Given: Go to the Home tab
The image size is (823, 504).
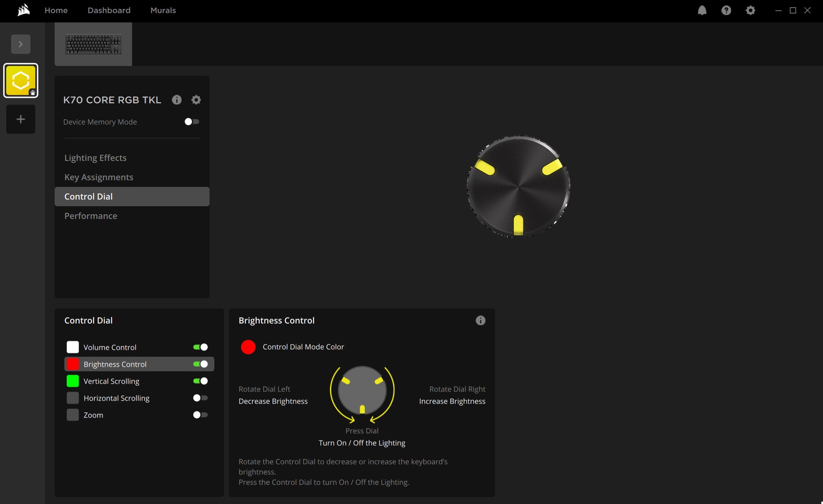Looking at the screenshot, I should 56,10.
